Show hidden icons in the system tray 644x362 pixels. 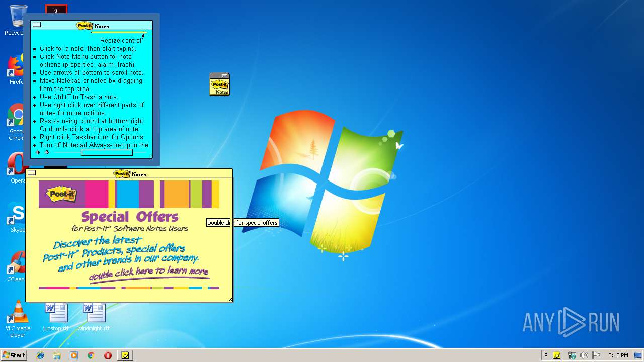546,355
